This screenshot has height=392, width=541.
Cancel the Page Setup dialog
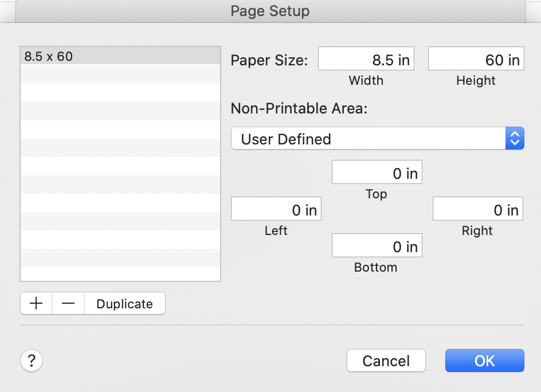point(386,361)
